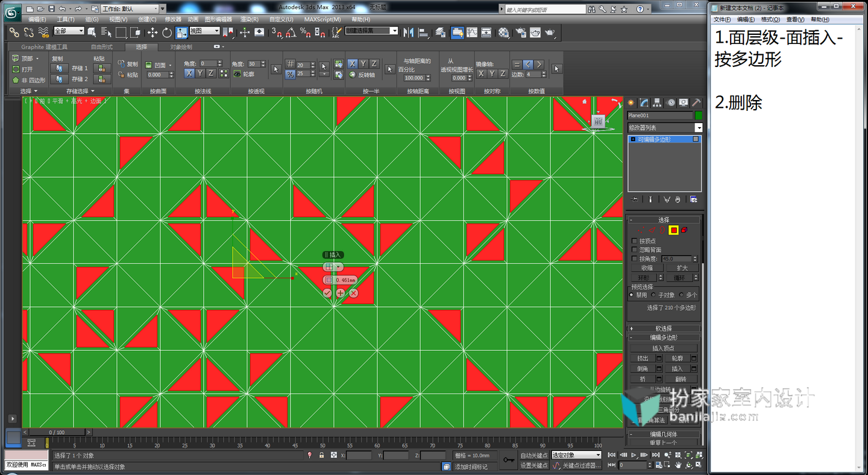Click the Plane001 object color swatch

point(699,115)
